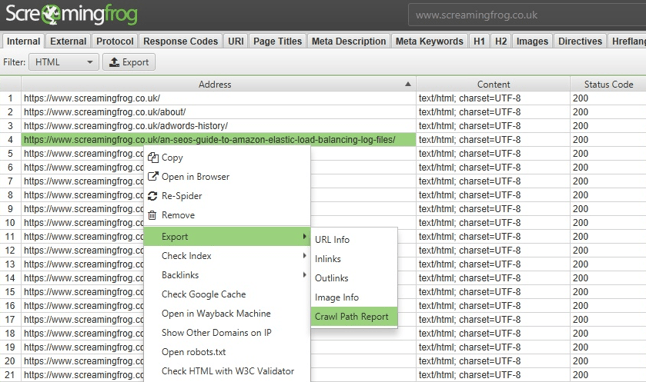Click the upload icon on Export button
The height and width of the screenshot is (382, 646).
pos(114,62)
